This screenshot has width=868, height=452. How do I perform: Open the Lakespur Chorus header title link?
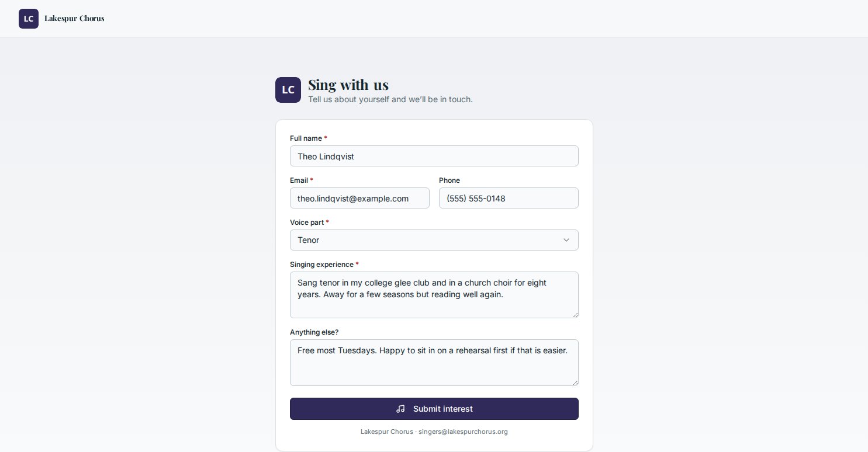pyautogui.click(x=74, y=19)
